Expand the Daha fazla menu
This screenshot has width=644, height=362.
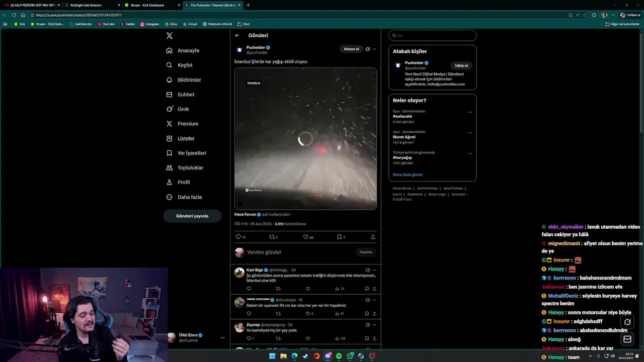(x=184, y=197)
